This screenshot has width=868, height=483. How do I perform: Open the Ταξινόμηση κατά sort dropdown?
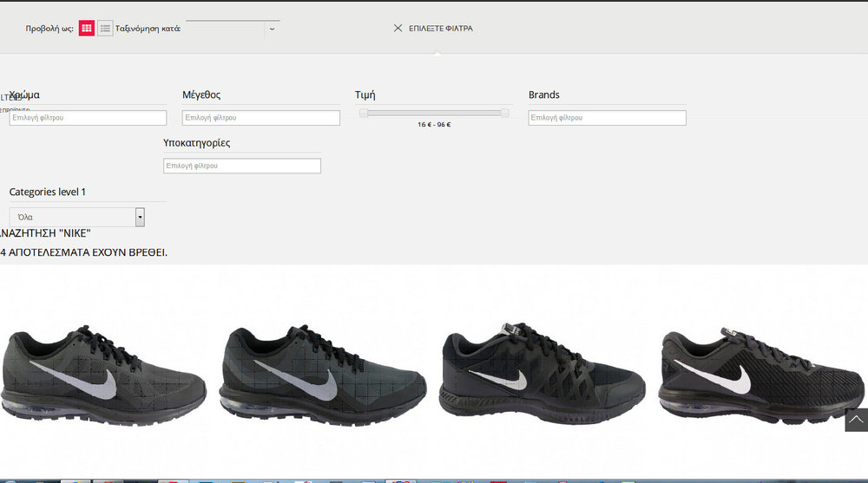coord(233,29)
